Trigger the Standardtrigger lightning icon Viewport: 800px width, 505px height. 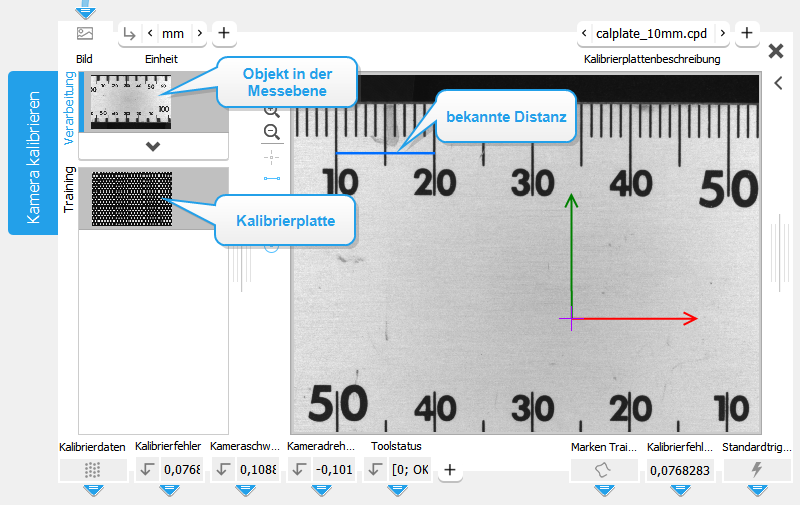pos(756,469)
